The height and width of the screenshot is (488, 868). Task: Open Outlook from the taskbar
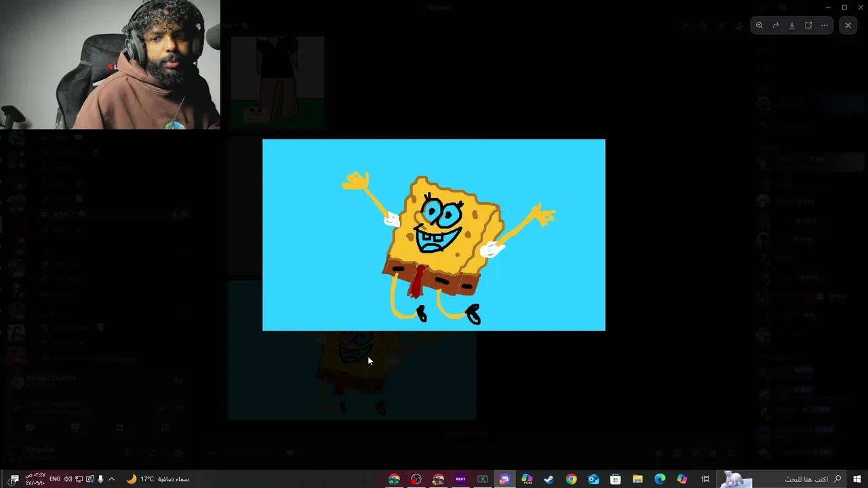593,479
